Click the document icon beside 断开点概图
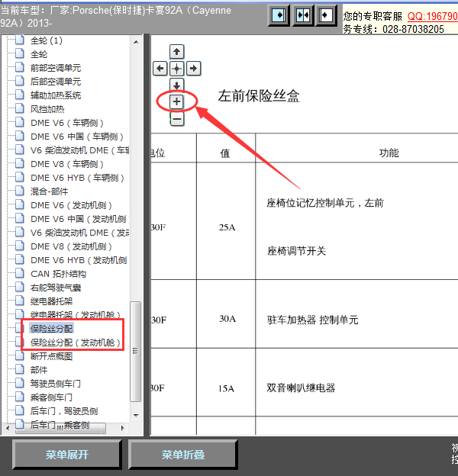Image resolution: width=458 pixels, height=476 pixels. coord(20,355)
